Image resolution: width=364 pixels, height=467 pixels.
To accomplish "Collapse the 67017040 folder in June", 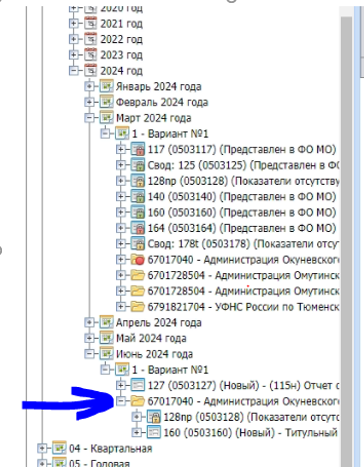I will [x=121, y=401].
